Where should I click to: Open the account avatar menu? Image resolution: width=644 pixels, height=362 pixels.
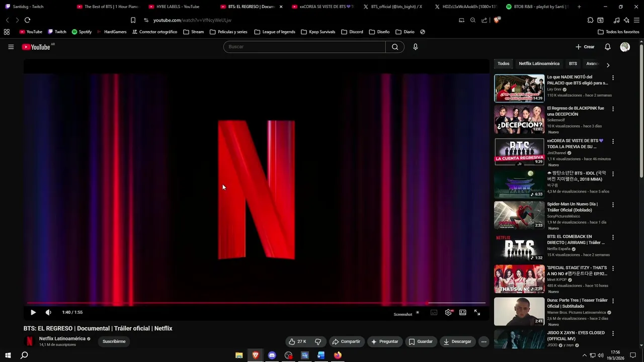(x=625, y=47)
